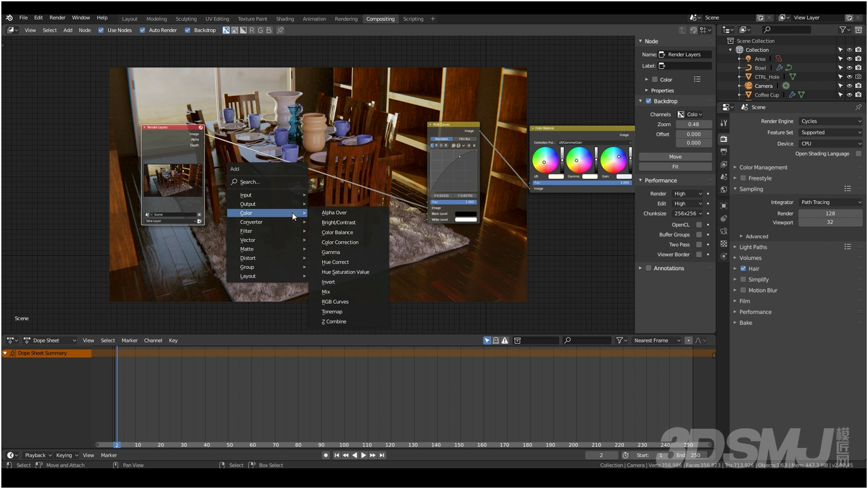This screenshot has width=868, height=489.
Task: Switch to the Shading workspace tab
Action: (x=285, y=19)
